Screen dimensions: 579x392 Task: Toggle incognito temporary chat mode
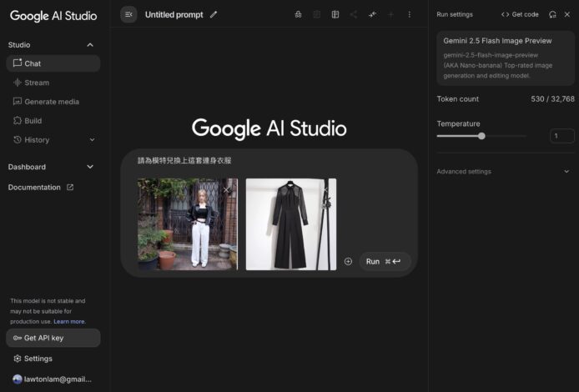click(299, 14)
